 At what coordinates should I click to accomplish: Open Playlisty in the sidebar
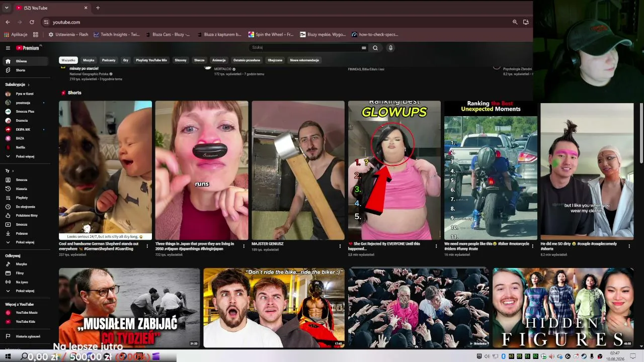coord(25,198)
